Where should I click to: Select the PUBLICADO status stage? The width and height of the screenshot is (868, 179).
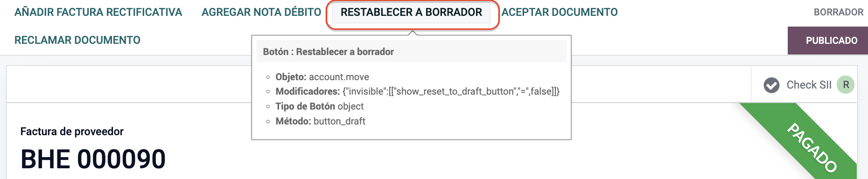pos(828,41)
